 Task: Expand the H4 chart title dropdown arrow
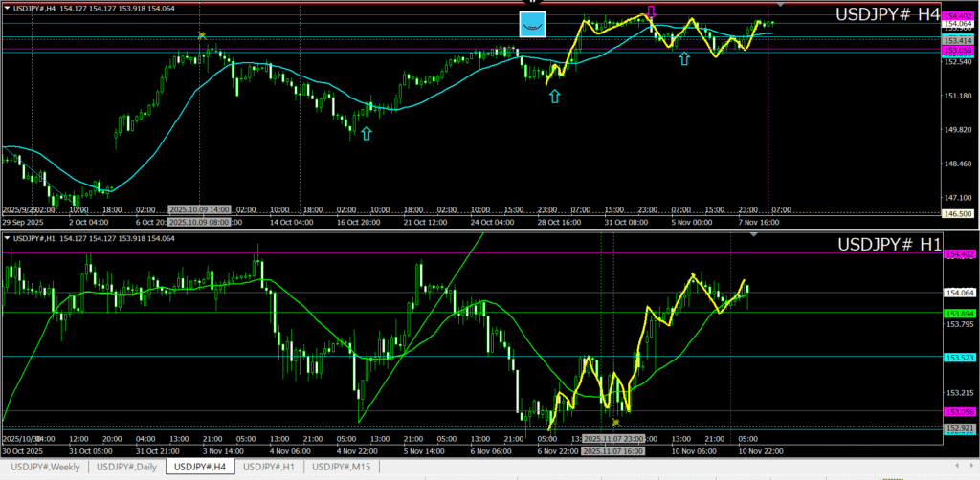pyautogui.click(x=6, y=10)
